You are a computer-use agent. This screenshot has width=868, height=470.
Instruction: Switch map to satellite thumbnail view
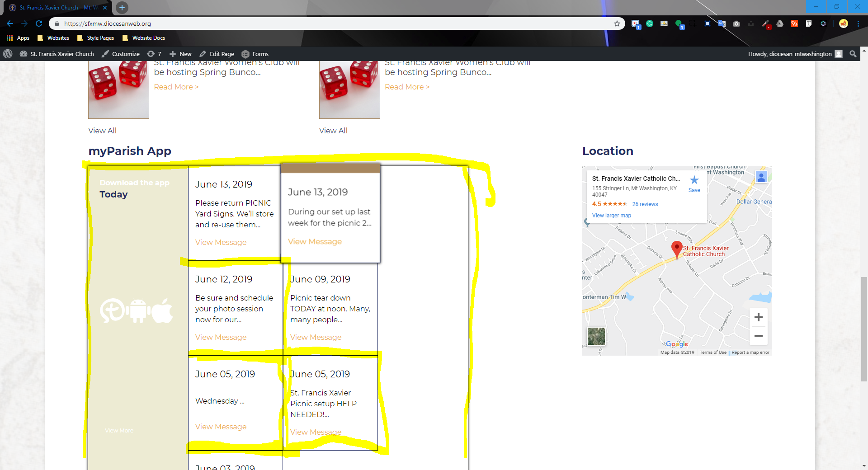pos(596,336)
